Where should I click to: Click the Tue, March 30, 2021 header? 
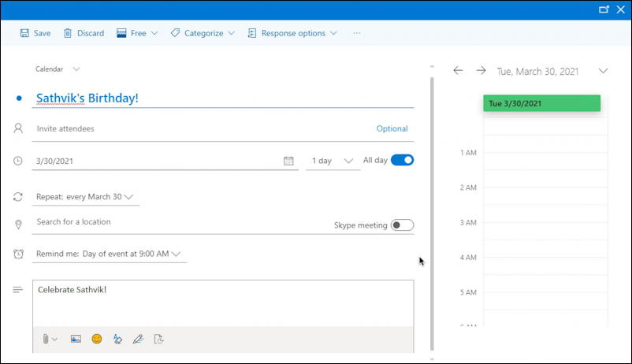click(537, 72)
